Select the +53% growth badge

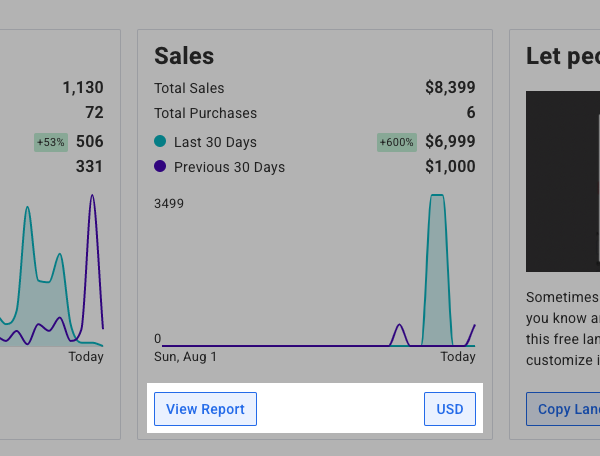click(x=51, y=142)
